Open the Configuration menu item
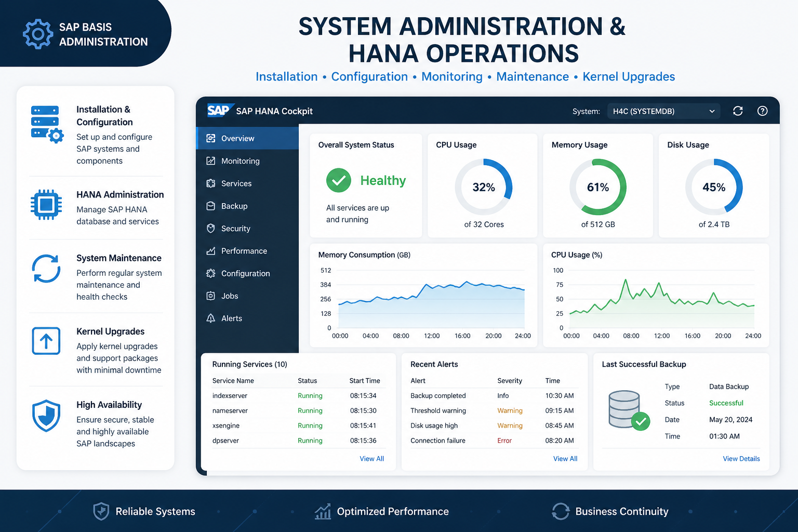Viewport: 798px width, 532px height. (x=248, y=273)
